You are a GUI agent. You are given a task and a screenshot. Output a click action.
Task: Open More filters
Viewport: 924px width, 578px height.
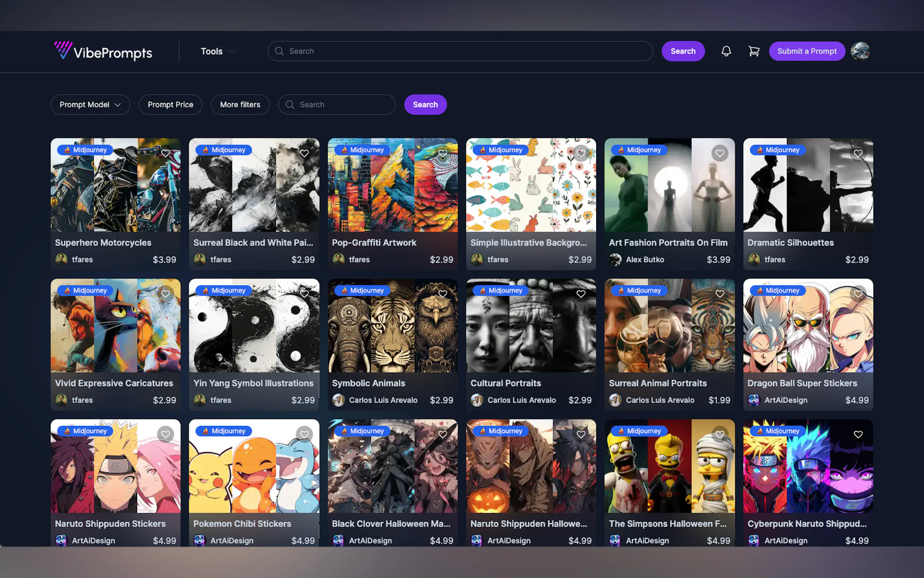tap(240, 104)
